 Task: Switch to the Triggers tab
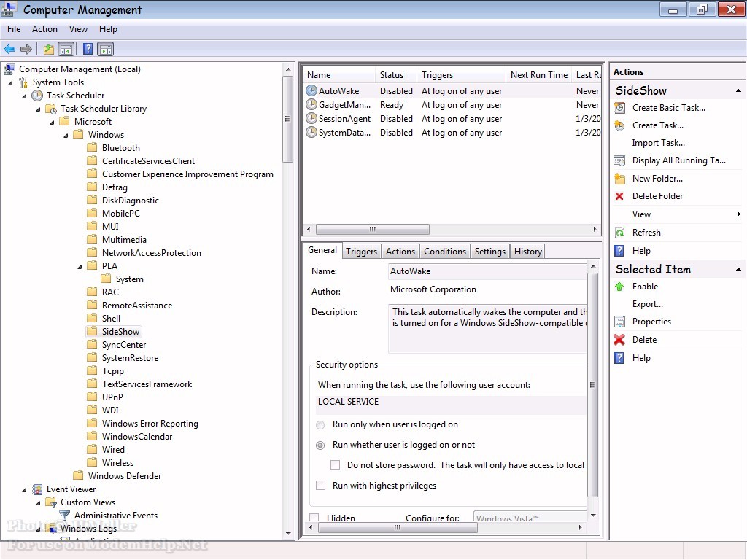tap(361, 252)
